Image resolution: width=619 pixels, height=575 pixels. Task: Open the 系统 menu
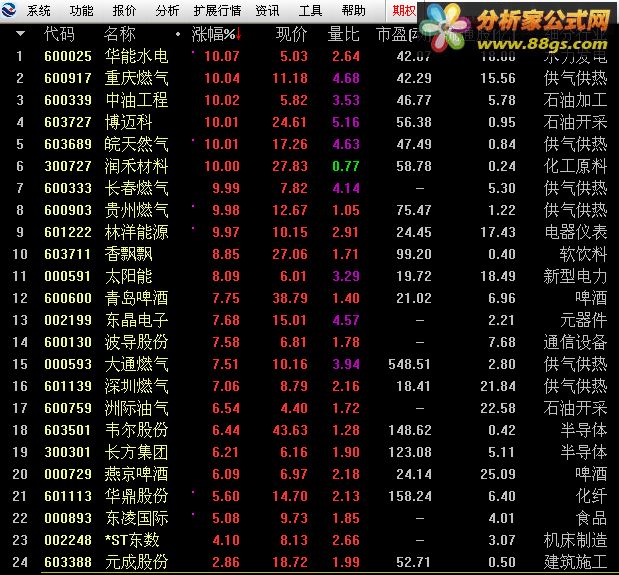click(39, 11)
